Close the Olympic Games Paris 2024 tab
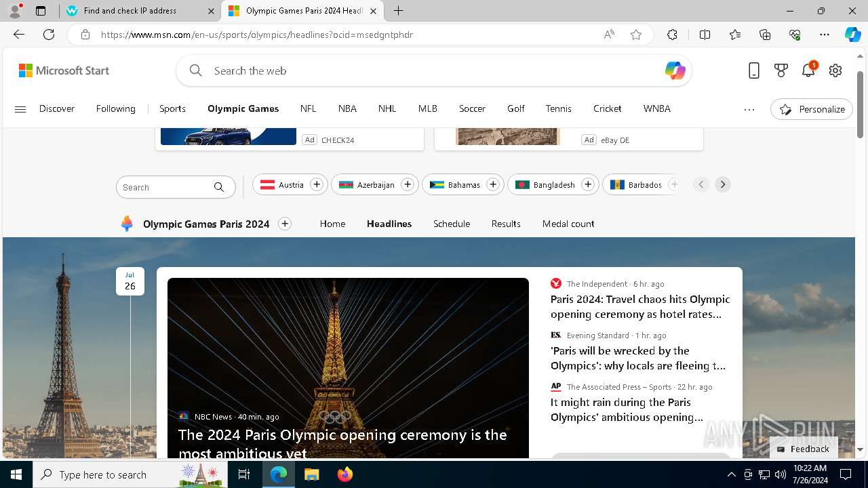Viewport: 868px width, 488px height. [373, 11]
